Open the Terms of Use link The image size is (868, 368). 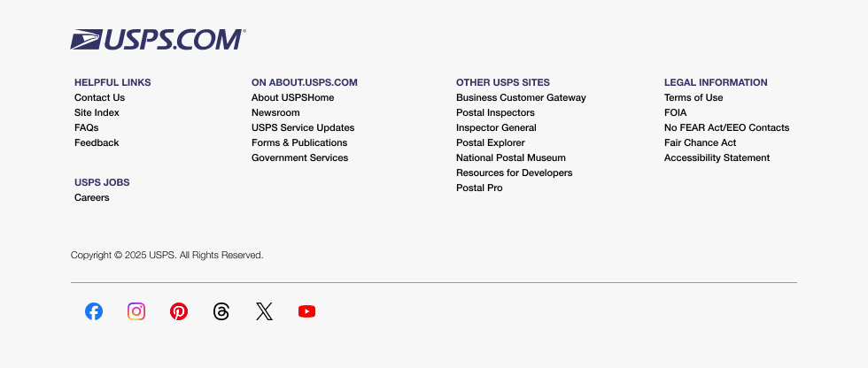[694, 98]
